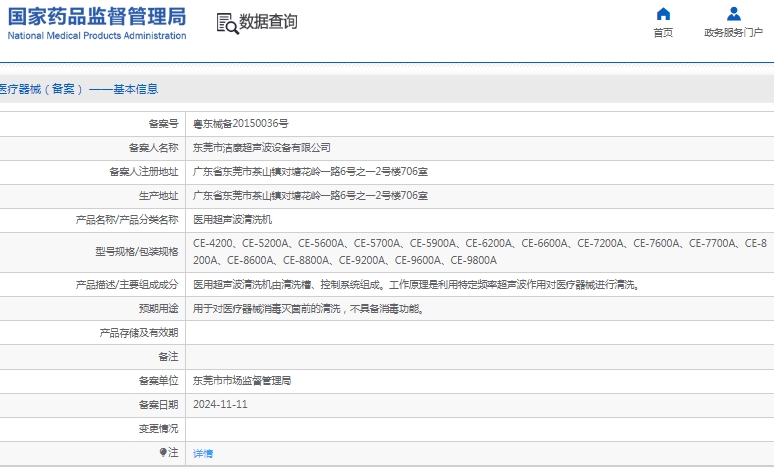
Task: Select the registered address value in 备案人注册地址 row
Action: pyautogui.click(x=310, y=172)
